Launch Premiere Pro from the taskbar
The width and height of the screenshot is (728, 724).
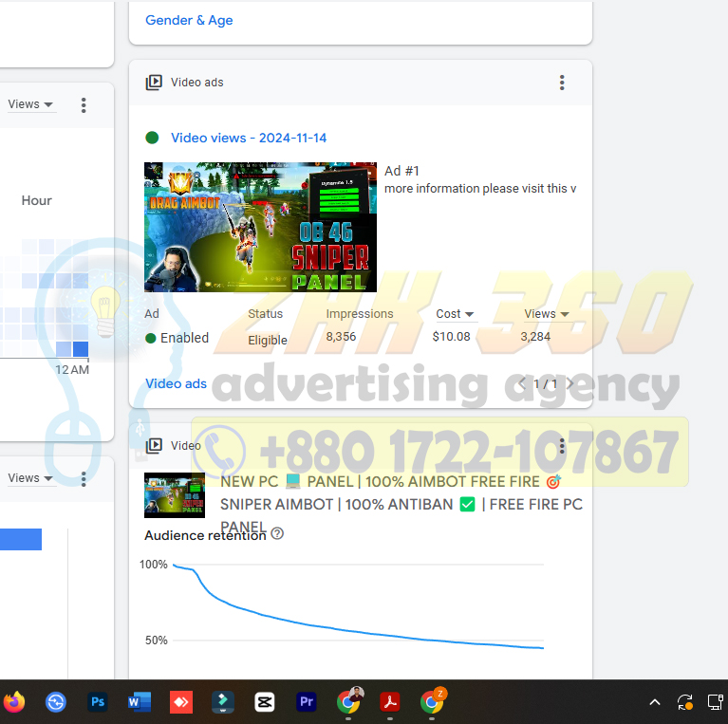(x=307, y=702)
